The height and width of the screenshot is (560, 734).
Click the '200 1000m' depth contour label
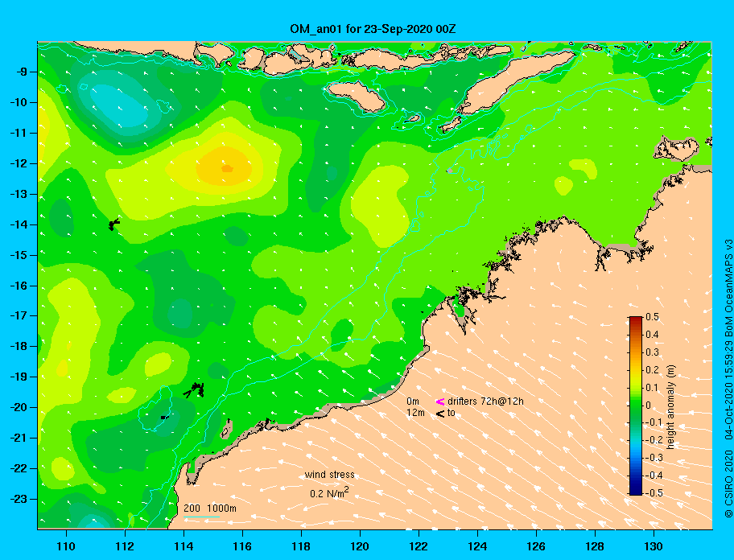point(210,509)
